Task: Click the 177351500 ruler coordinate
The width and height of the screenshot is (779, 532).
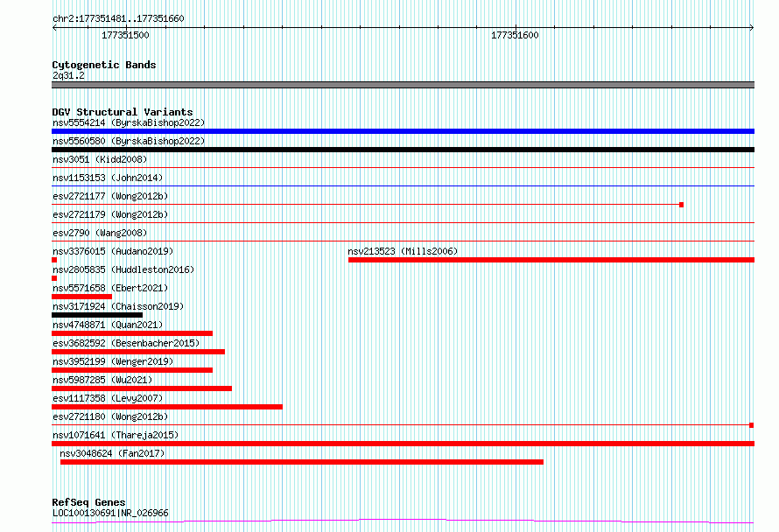Action: point(125,35)
